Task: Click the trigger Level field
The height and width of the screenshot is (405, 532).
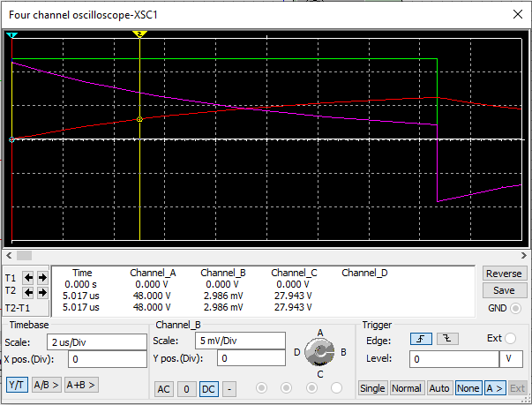Action: [454, 359]
